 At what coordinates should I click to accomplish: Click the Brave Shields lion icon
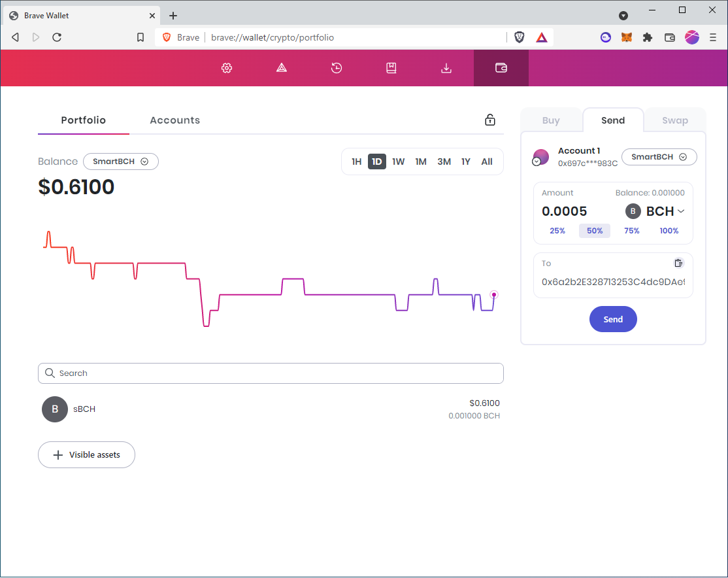519,37
